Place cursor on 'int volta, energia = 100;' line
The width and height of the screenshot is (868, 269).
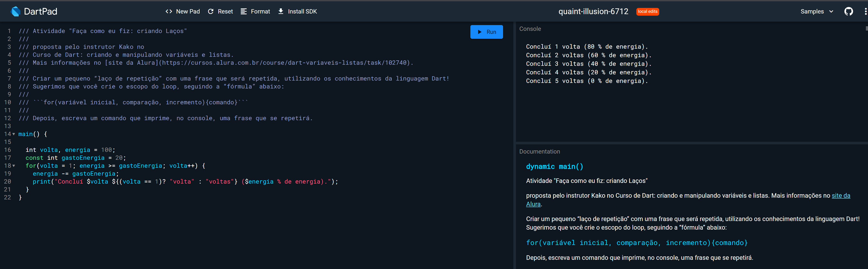pos(70,150)
